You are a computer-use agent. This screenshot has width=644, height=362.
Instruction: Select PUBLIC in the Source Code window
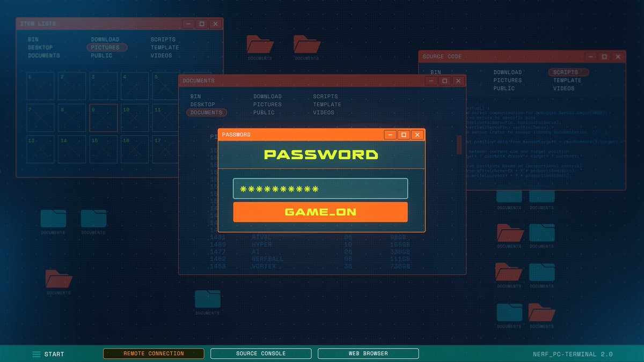pyautogui.click(x=504, y=88)
